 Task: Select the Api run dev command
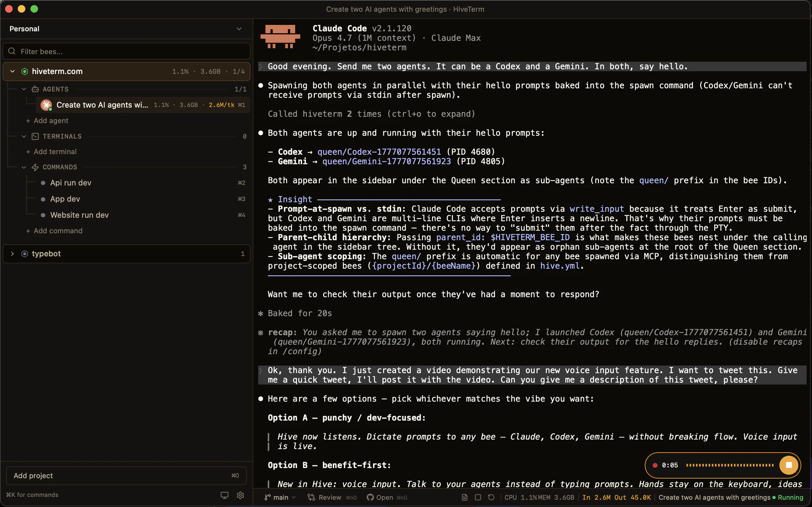[71, 183]
